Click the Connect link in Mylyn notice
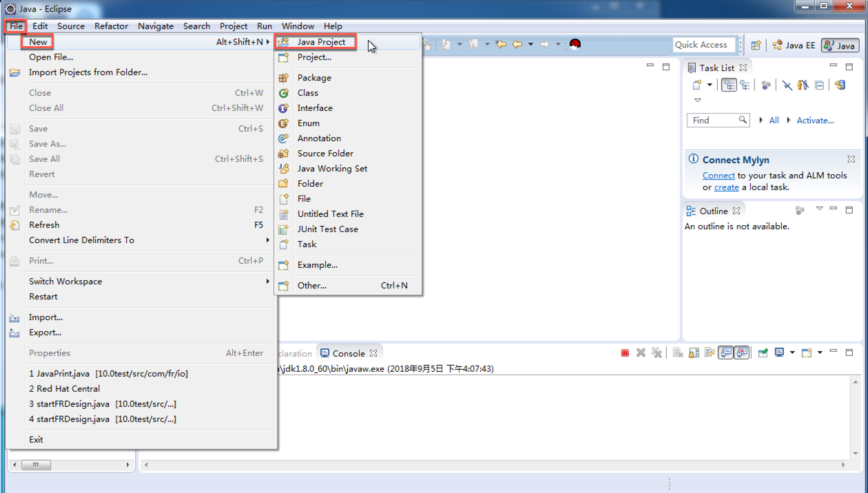The width and height of the screenshot is (868, 493). coord(719,176)
